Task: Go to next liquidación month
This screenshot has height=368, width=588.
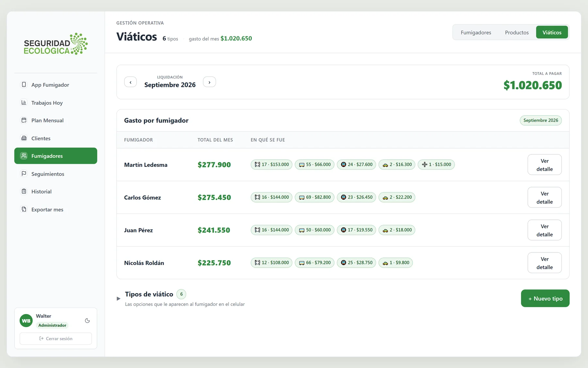Action: [x=209, y=82]
